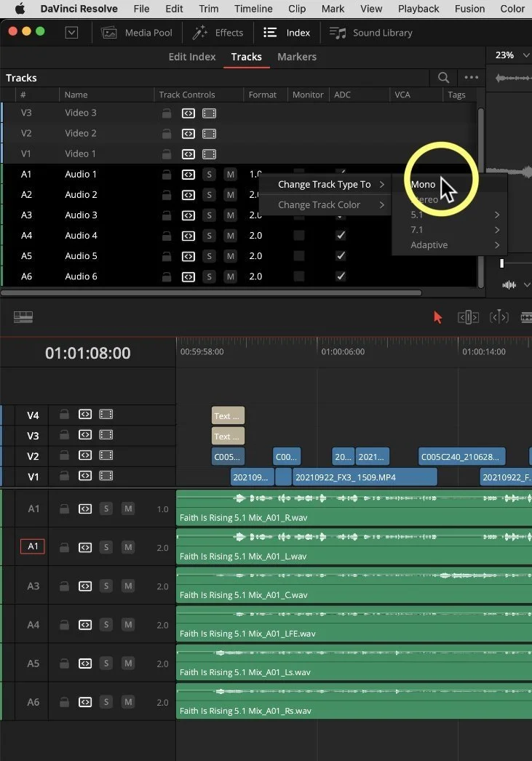Toggle the Index panel button

coord(287,33)
